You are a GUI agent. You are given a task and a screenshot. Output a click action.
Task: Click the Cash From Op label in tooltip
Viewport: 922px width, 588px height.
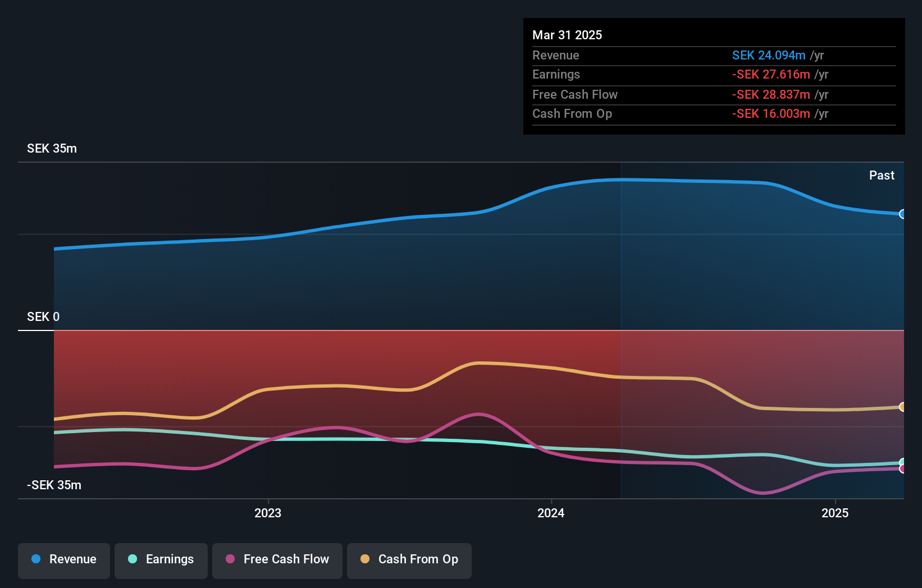click(x=572, y=113)
